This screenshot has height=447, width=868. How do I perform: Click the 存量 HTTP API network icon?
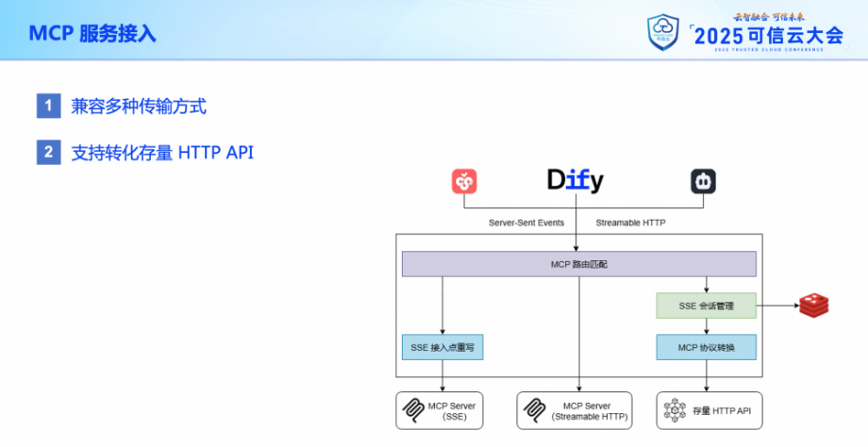tap(675, 410)
